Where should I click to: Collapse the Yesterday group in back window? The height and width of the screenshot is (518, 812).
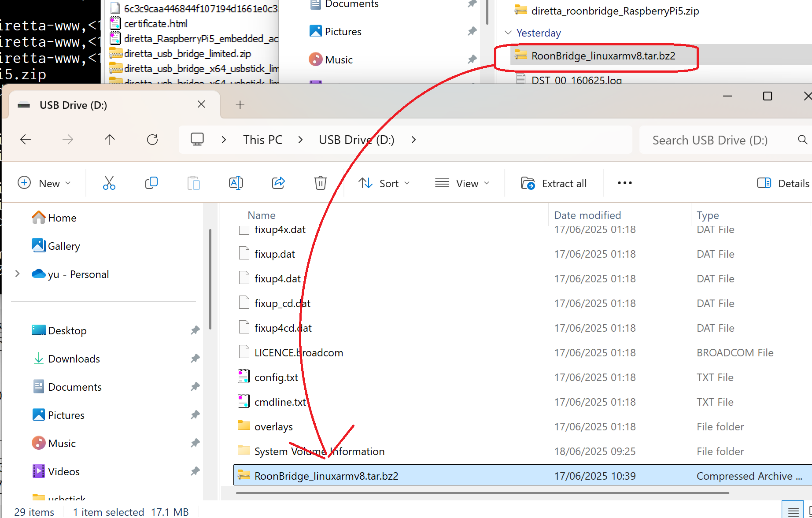pyautogui.click(x=508, y=33)
